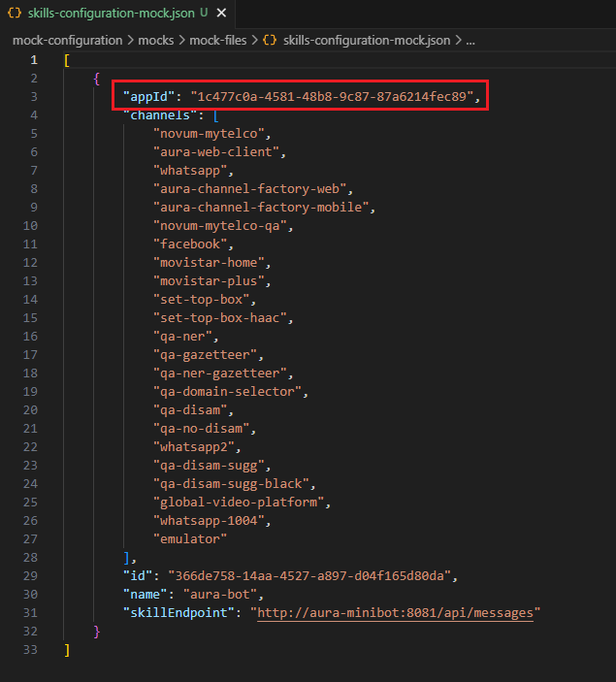616x682 pixels.
Task: Click the "qa-ner-gazetteer" string
Action: pyautogui.click(x=219, y=373)
